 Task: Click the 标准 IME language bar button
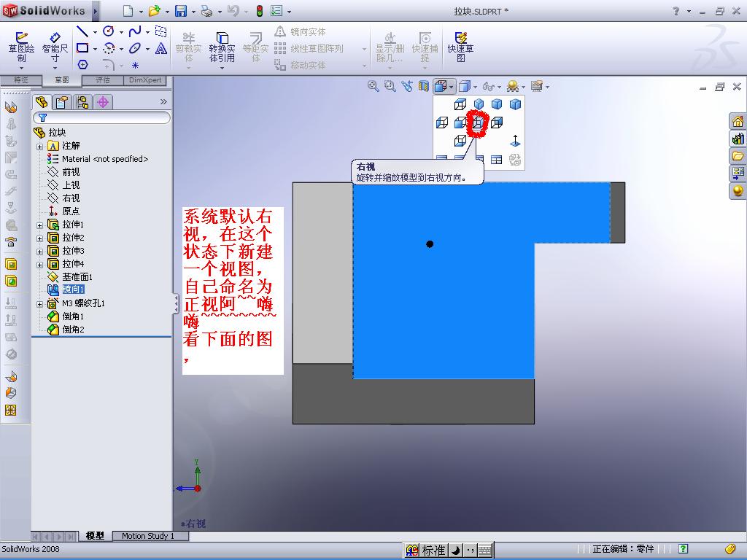click(433, 551)
